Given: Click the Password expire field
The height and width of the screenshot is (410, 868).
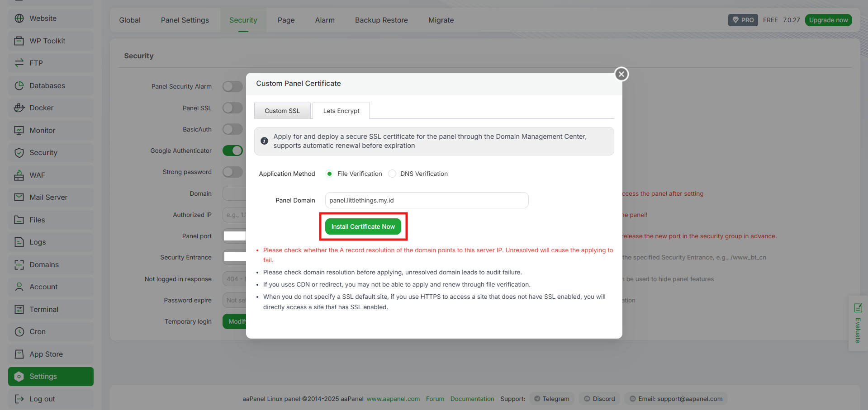Looking at the screenshot, I should pos(234,300).
